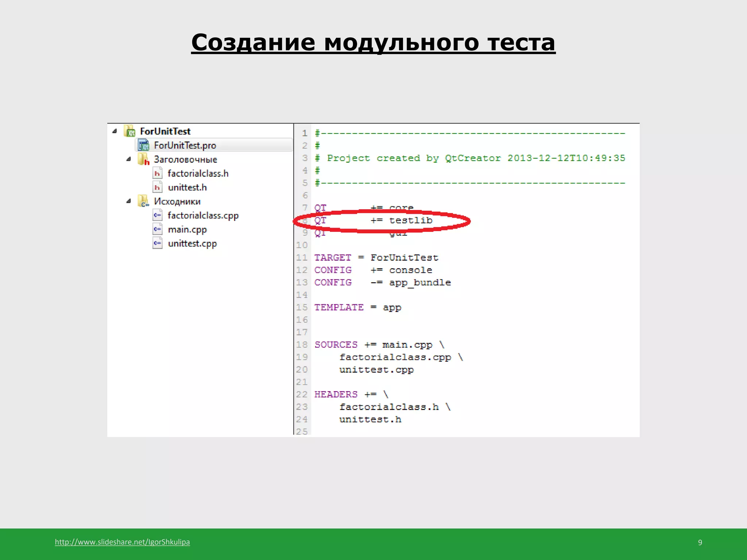Click the Исходники folder icon
The height and width of the screenshot is (560, 747).
[x=143, y=201]
